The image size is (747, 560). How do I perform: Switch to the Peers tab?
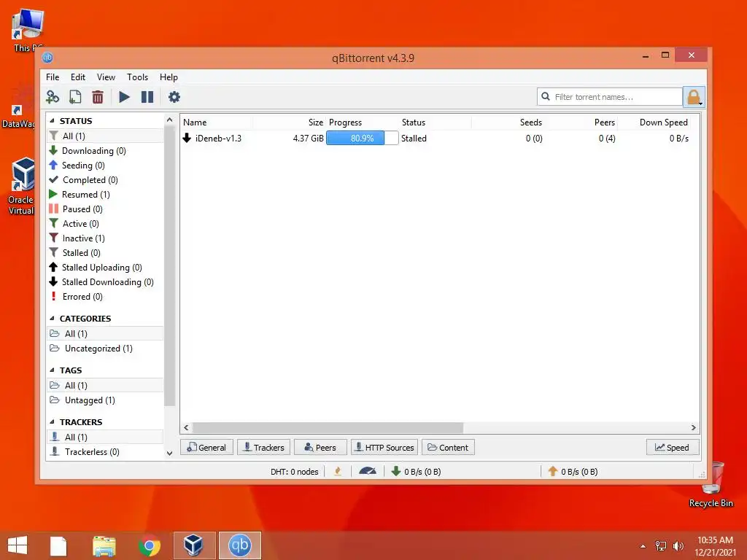320,448
